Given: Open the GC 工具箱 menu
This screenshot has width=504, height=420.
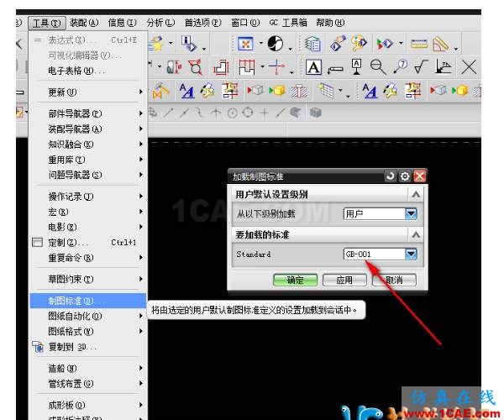Looking at the screenshot, I should [288, 23].
